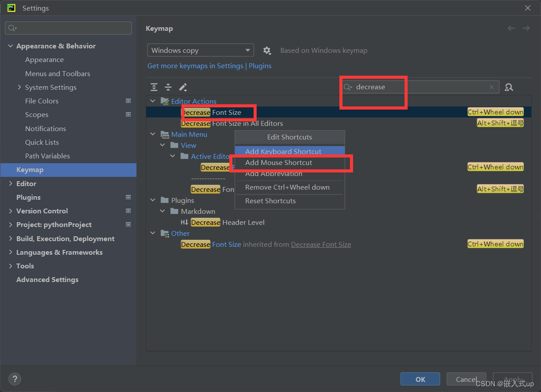541x392 pixels.
Task: Collapse the View subgroup
Action: point(162,145)
